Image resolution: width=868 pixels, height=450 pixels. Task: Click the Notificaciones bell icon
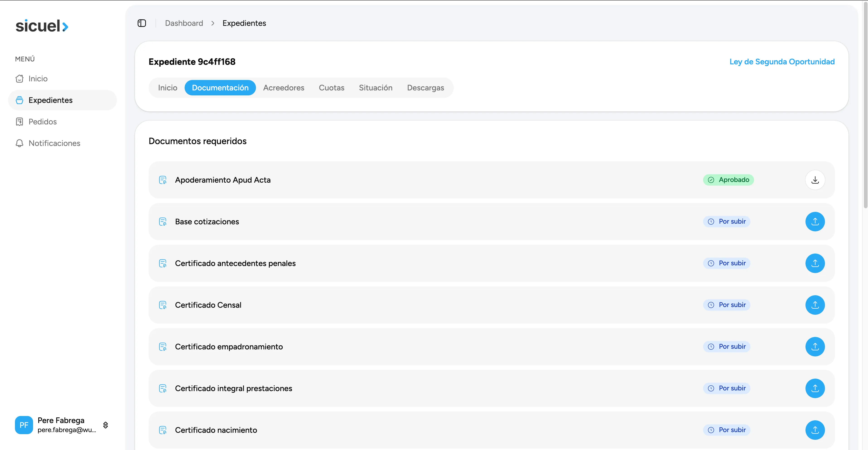point(19,143)
